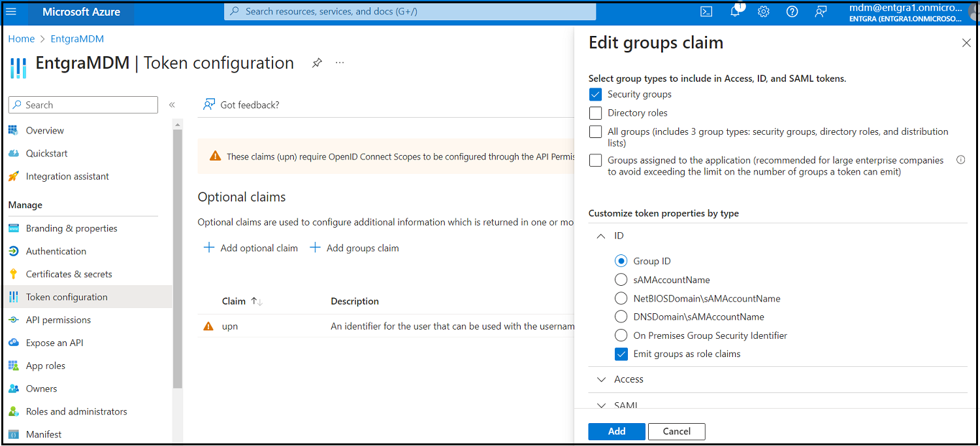
Task: Click the Integration assistant rocket icon
Action: tap(13, 176)
